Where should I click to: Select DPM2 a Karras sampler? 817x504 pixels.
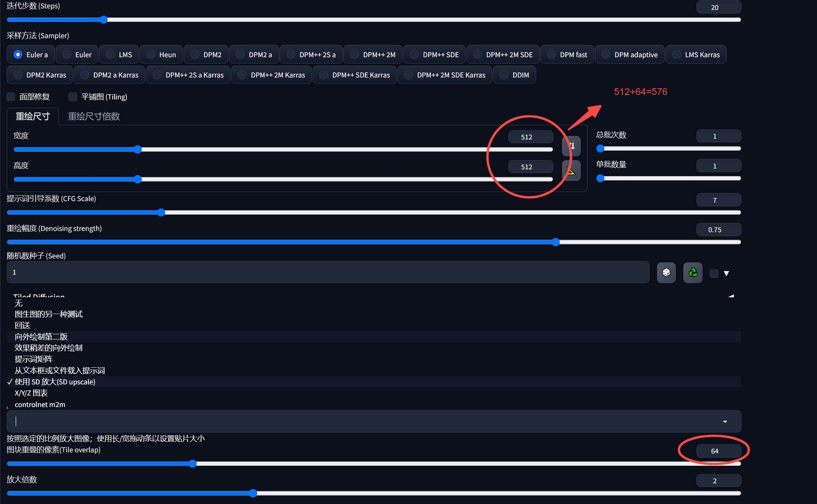[x=109, y=75]
